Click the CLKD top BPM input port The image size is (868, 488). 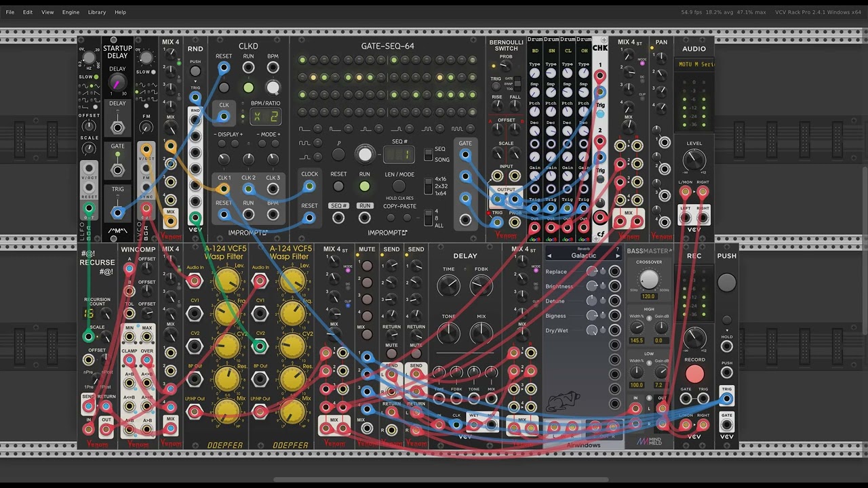point(273,68)
